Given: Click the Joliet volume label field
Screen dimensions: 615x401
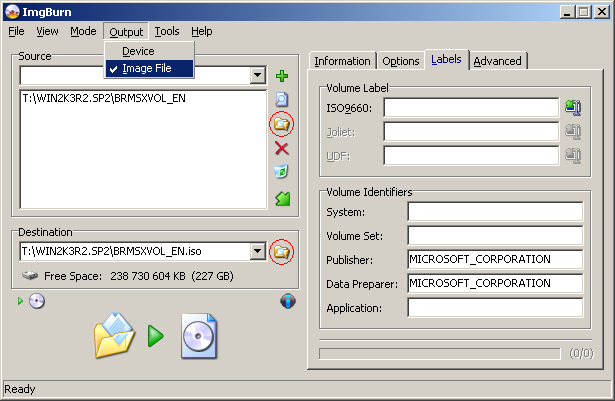Looking at the screenshot, I should (x=471, y=131).
